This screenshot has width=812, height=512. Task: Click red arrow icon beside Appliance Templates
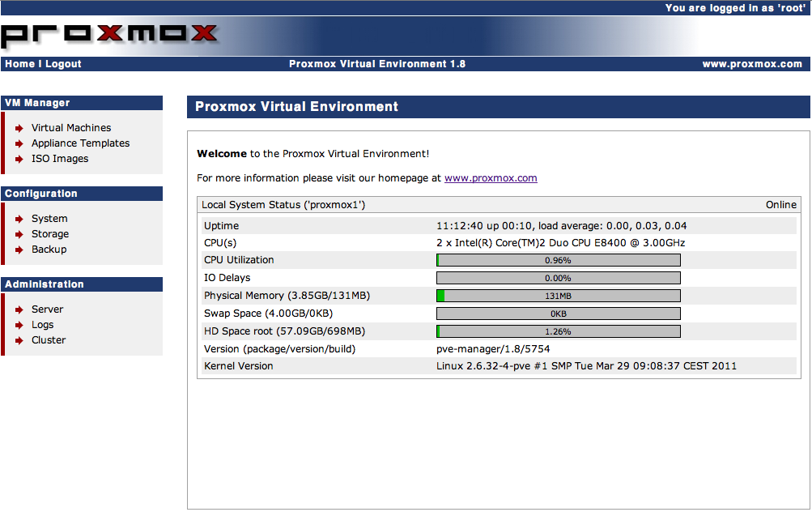[19, 143]
